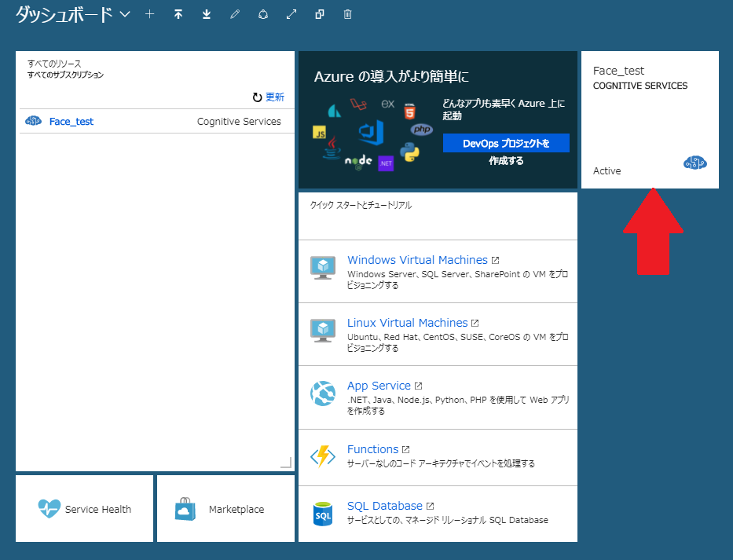Click the Linux Virtual Machines monitor icon
This screenshot has width=733, height=560.
click(x=323, y=331)
